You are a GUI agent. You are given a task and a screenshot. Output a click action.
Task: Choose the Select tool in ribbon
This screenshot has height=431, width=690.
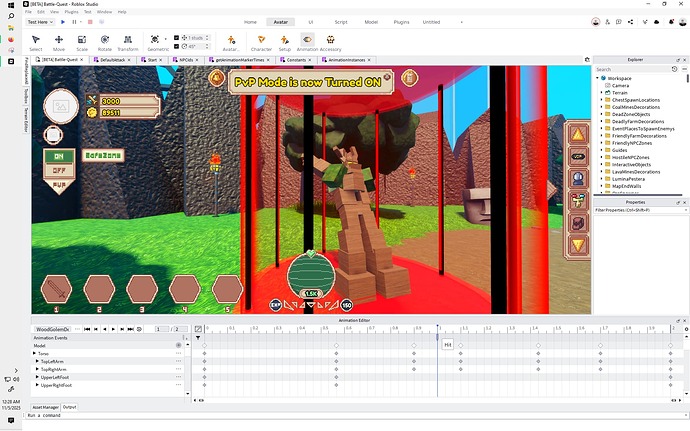point(36,43)
